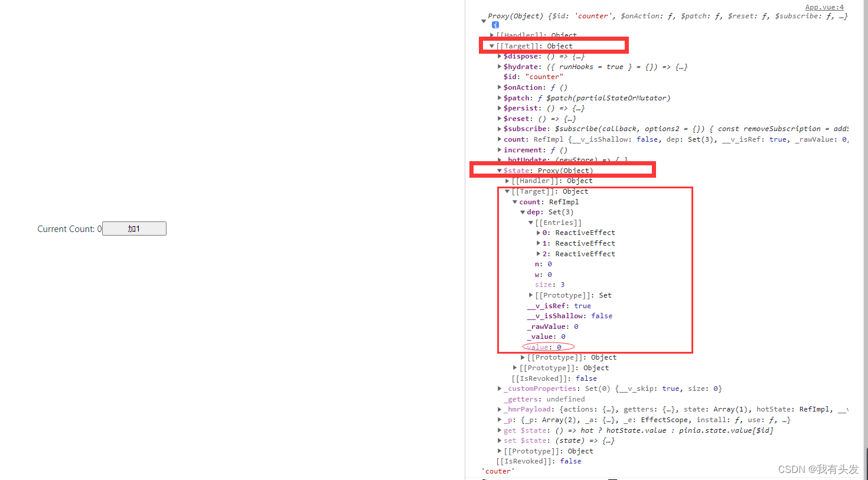Expand the $hydrate function row
Screen dimensions: 868x480
500,67
